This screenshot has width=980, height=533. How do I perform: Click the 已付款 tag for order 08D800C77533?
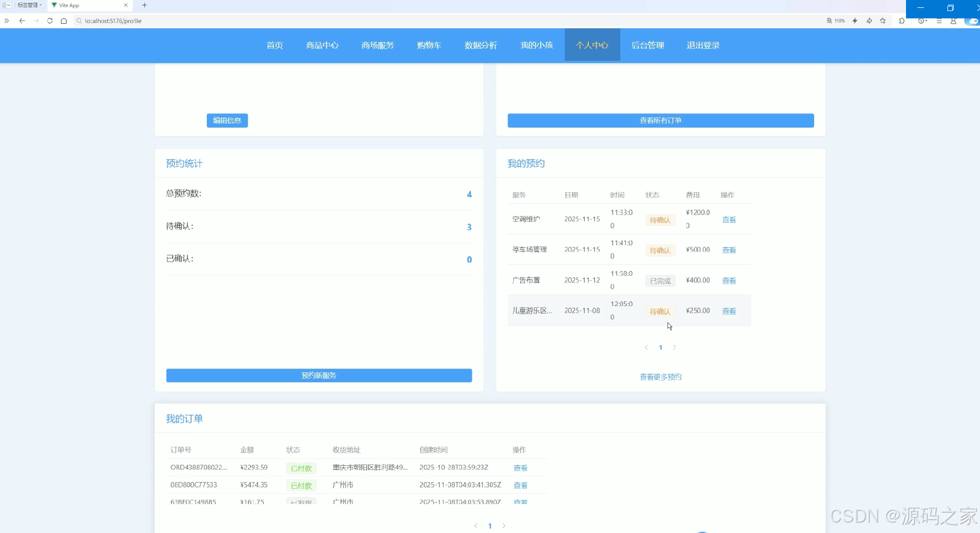click(x=301, y=486)
